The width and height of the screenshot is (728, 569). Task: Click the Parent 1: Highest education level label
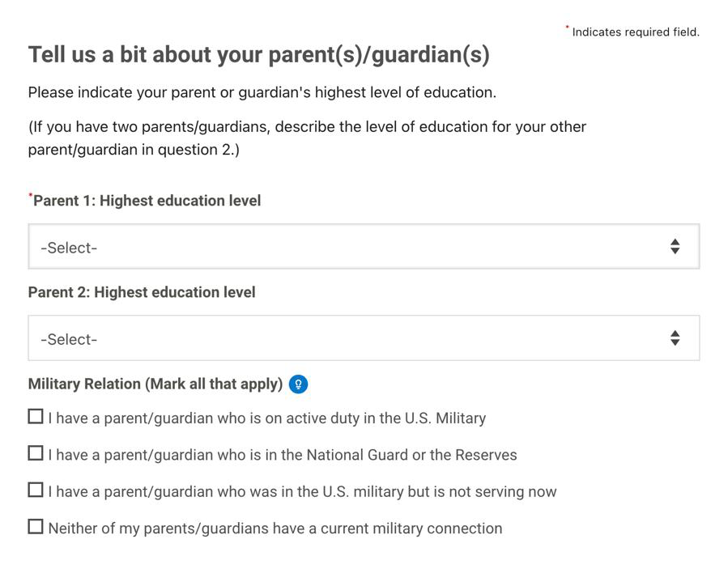click(x=147, y=201)
